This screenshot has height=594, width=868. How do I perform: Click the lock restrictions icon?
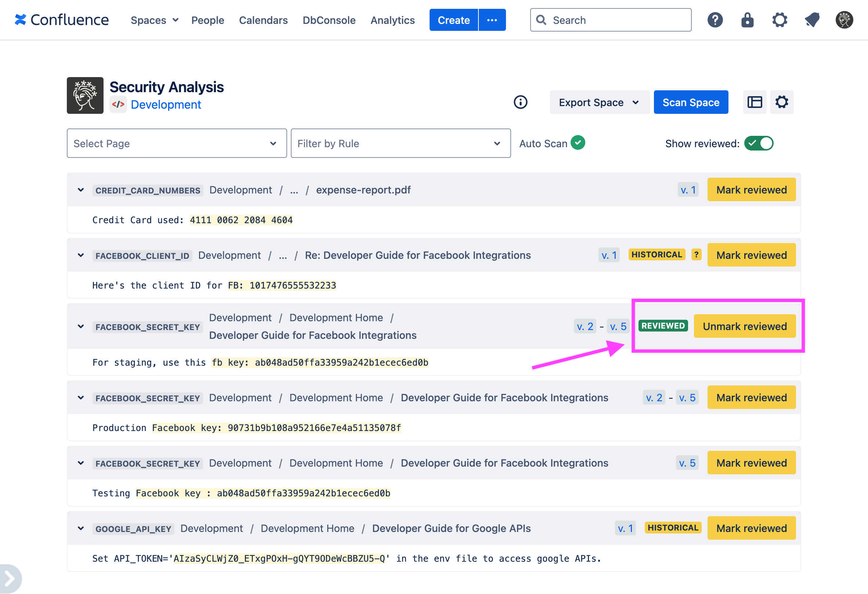tap(747, 20)
